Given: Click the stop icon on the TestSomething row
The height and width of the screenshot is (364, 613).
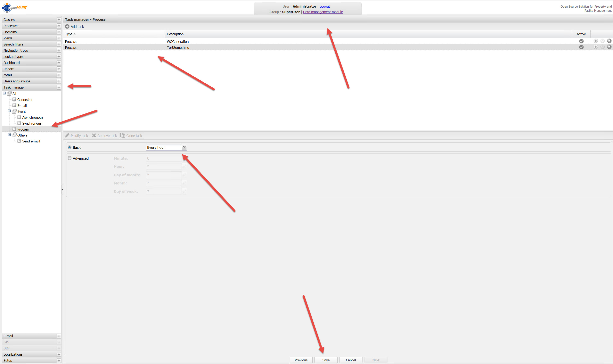Looking at the screenshot, I should (609, 47).
